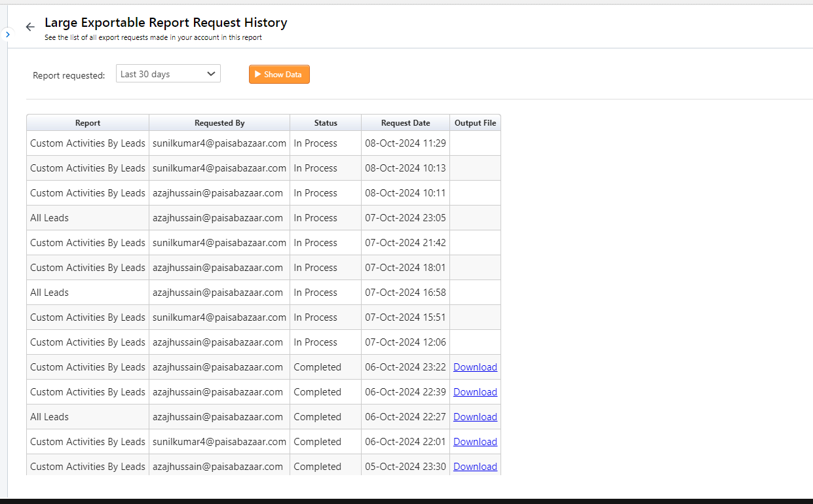Click the requester email for the 08-Oct-2024 10:13 request
This screenshot has height=504, width=813.
point(219,168)
